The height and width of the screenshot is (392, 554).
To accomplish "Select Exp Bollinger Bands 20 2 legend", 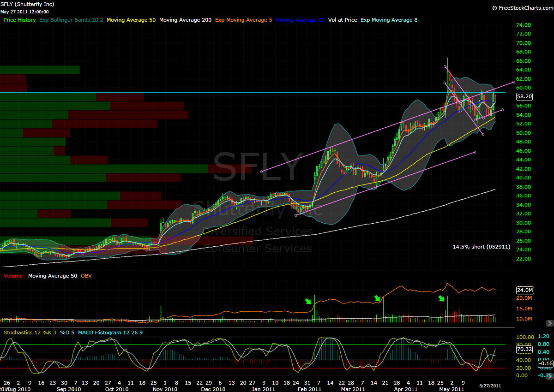I will point(72,20).
